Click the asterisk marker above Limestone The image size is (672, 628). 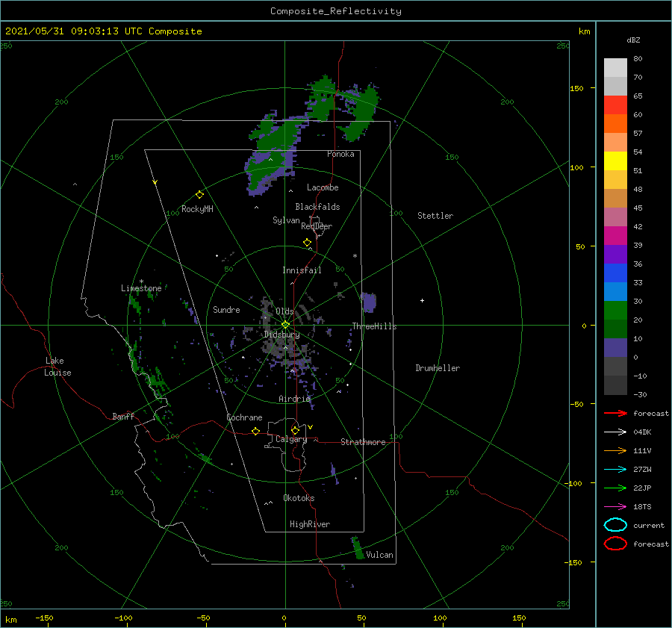click(141, 282)
